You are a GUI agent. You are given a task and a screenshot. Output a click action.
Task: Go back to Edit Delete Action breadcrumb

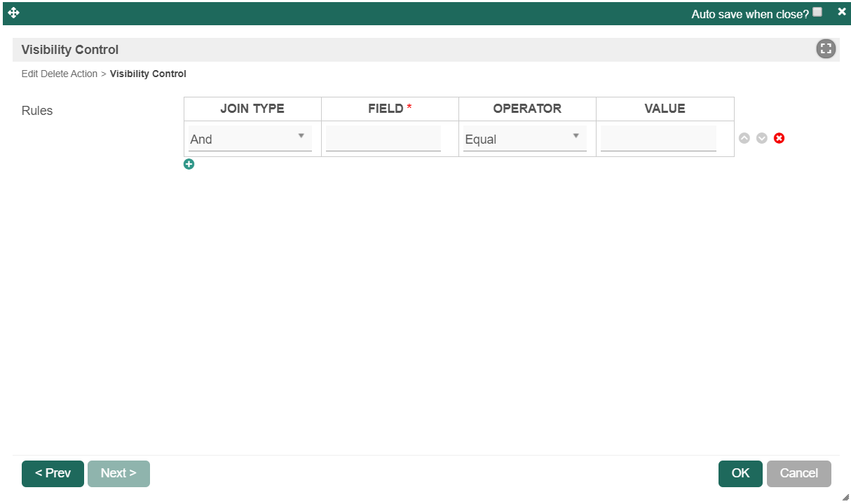(60, 74)
